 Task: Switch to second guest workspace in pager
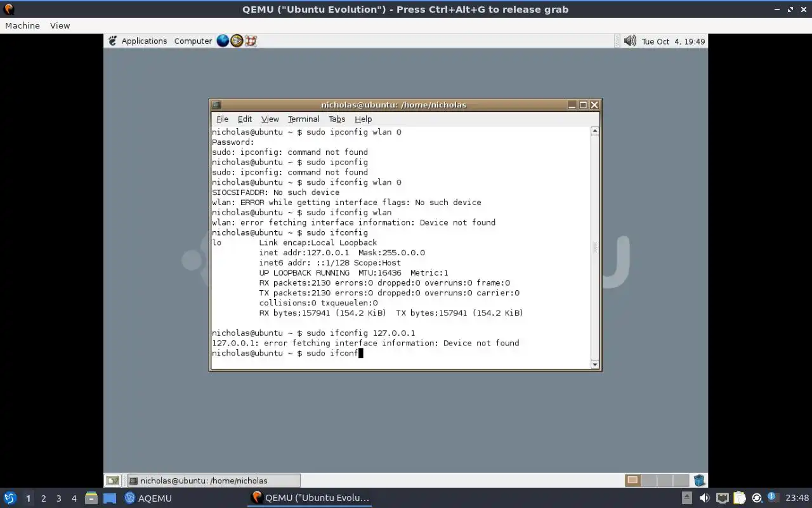tap(648, 480)
